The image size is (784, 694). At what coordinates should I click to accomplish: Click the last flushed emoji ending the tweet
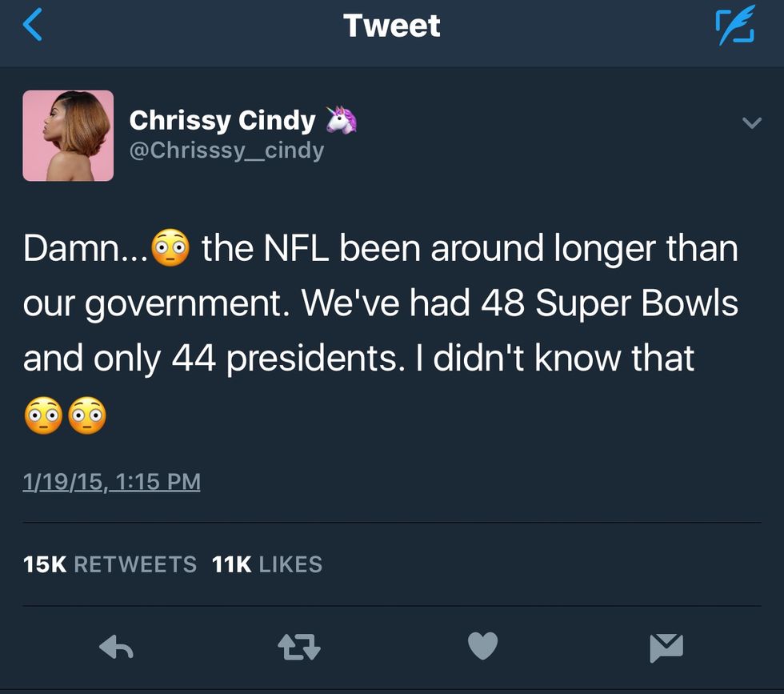(x=86, y=415)
